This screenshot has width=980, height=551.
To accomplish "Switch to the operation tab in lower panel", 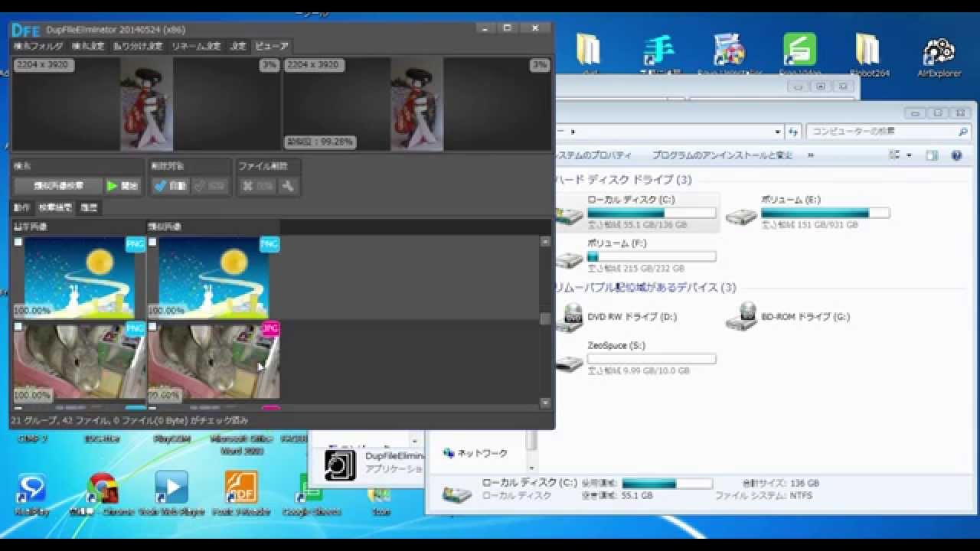I will click(22, 207).
